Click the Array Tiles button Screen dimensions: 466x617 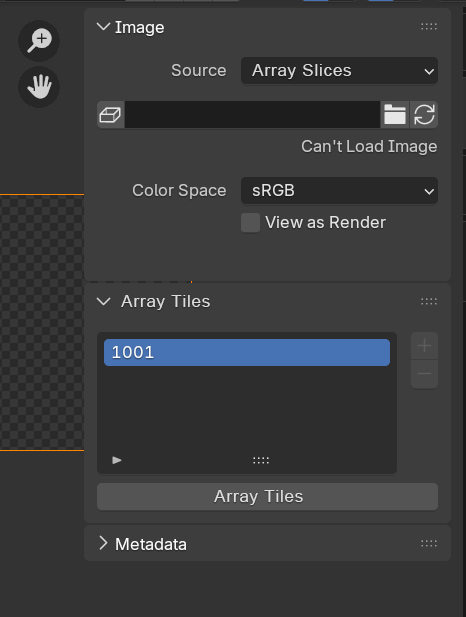[267, 497]
